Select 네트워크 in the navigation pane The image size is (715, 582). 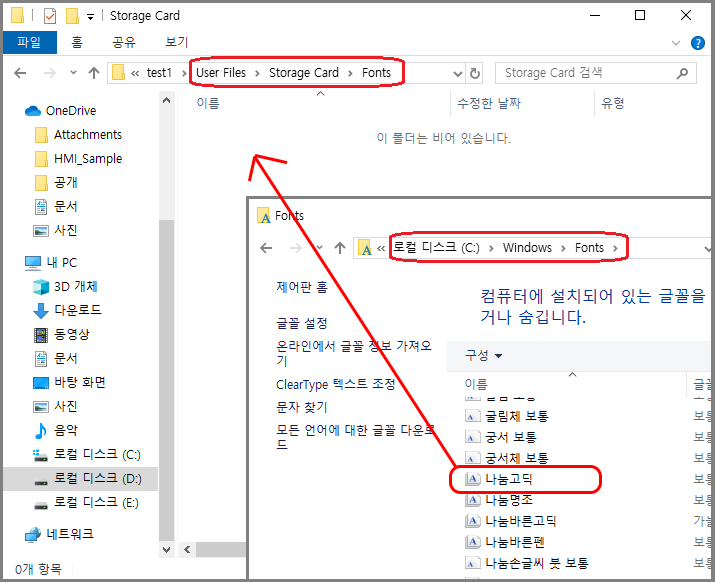click(59, 534)
